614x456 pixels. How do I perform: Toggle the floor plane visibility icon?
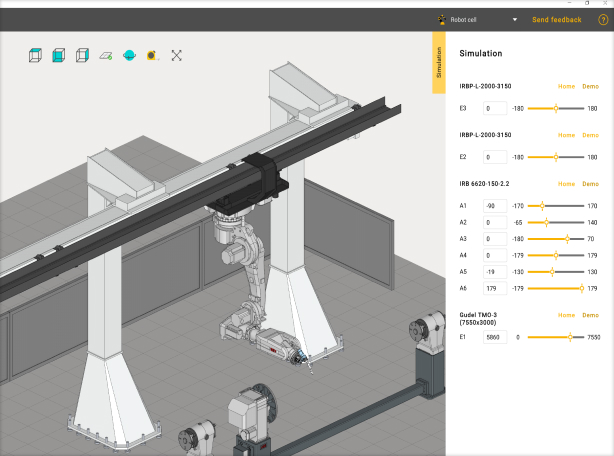(x=105, y=56)
